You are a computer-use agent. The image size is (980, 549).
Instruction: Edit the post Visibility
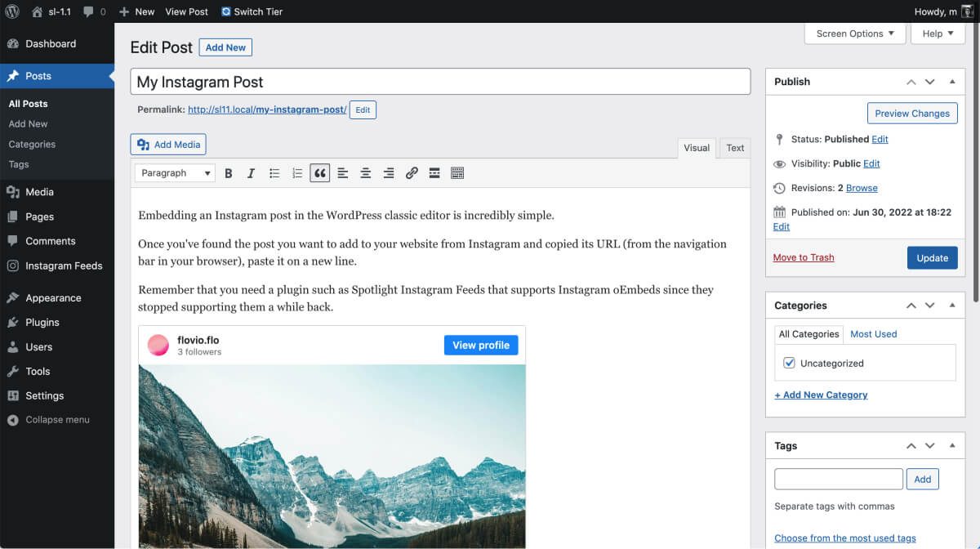coord(871,163)
